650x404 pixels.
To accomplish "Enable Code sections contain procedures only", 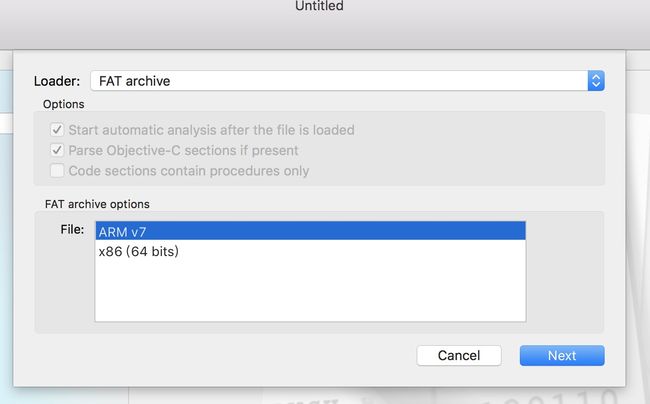I will tap(57, 170).
